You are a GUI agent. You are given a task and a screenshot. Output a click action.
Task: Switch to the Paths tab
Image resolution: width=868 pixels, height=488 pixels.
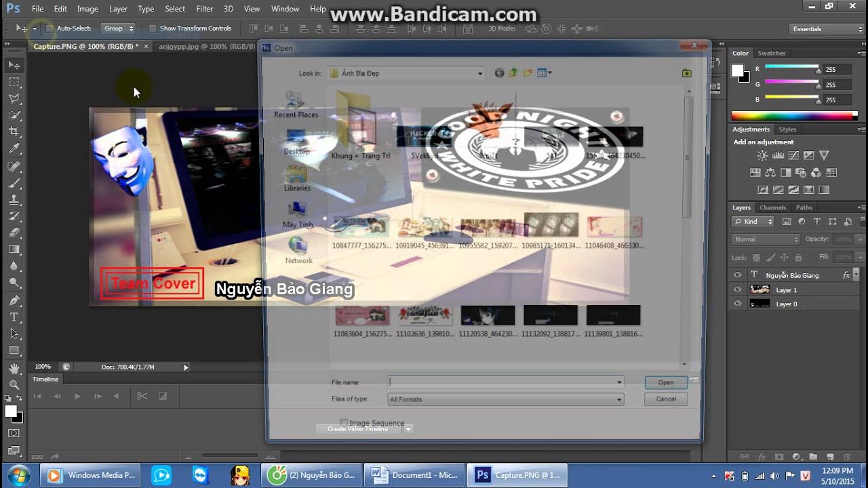[x=804, y=207]
